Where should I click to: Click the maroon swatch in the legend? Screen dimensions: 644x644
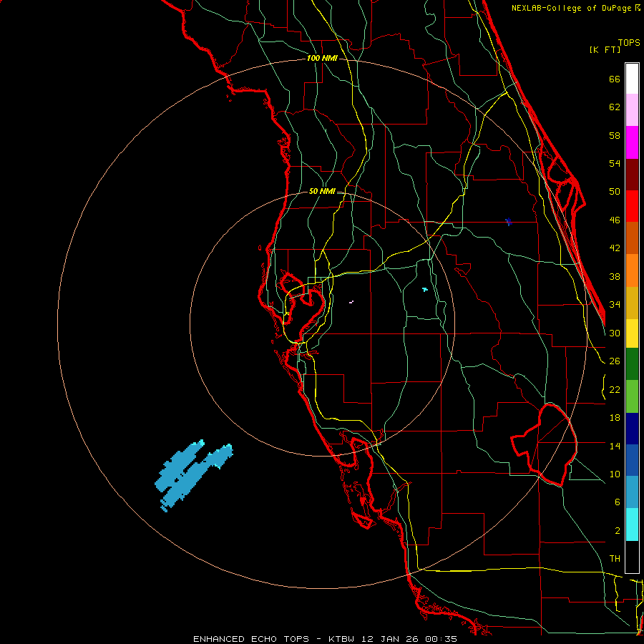pyautogui.click(x=632, y=174)
